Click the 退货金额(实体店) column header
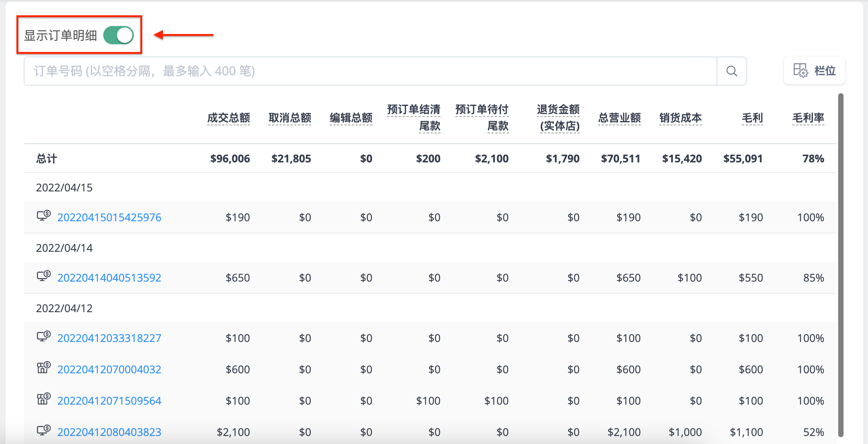Image resolution: width=868 pixels, height=444 pixels. tap(558, 118)
